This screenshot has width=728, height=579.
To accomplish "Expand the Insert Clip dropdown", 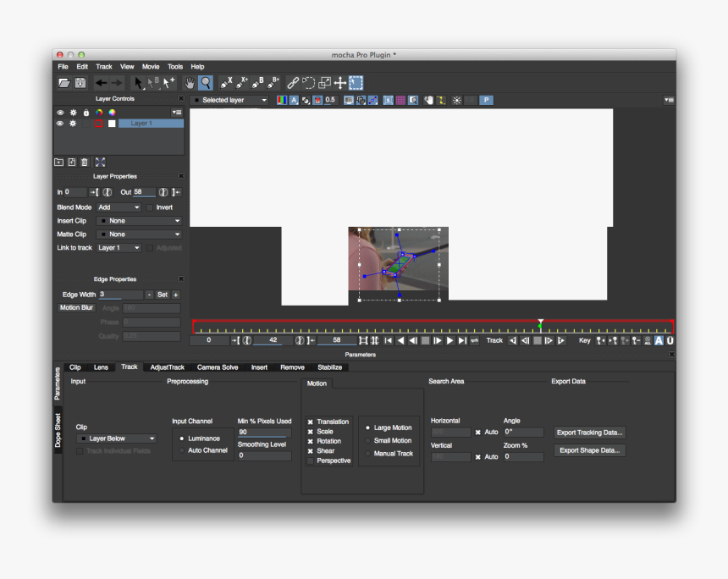I will [139, 220].
